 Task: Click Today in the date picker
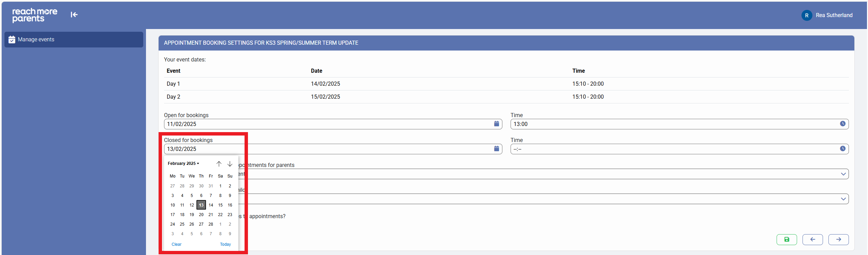[x=225, y=244]
